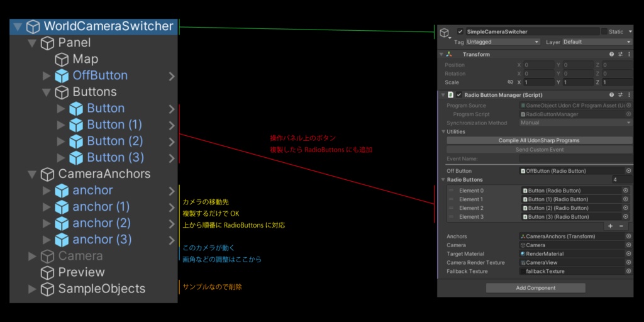
Task: Open object picker for Program Script
Action: click(628, 114)
